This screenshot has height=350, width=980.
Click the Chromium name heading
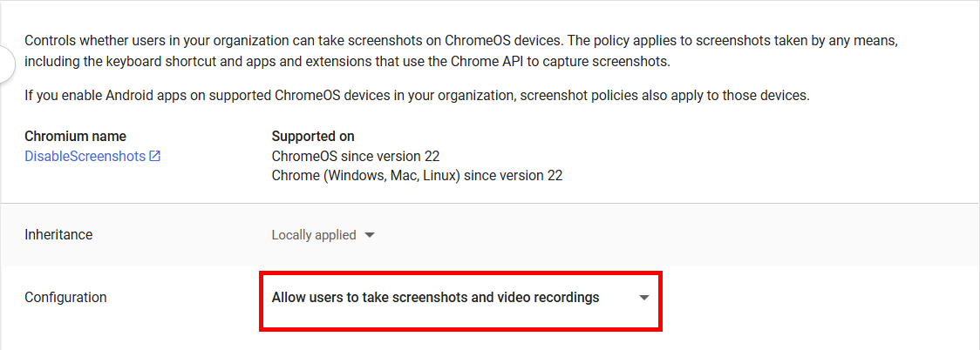[x=75, y=136]
